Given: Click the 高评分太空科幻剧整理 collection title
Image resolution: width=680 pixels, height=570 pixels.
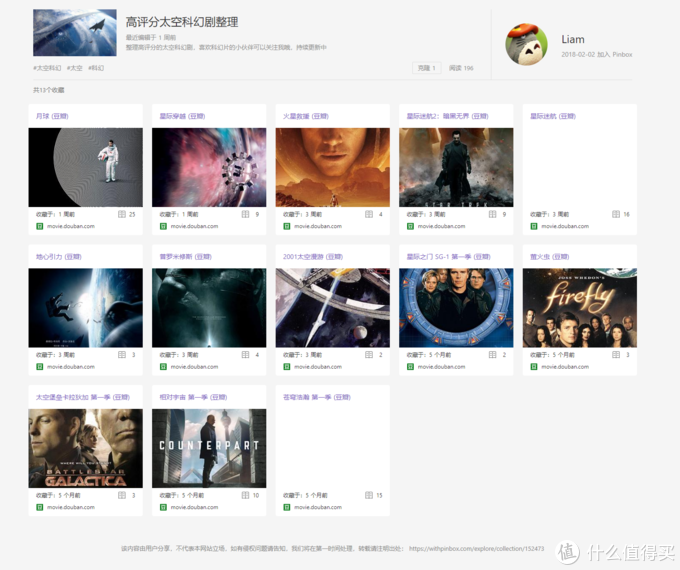Looking at the screenshot, I should click(x=182, y=22).
